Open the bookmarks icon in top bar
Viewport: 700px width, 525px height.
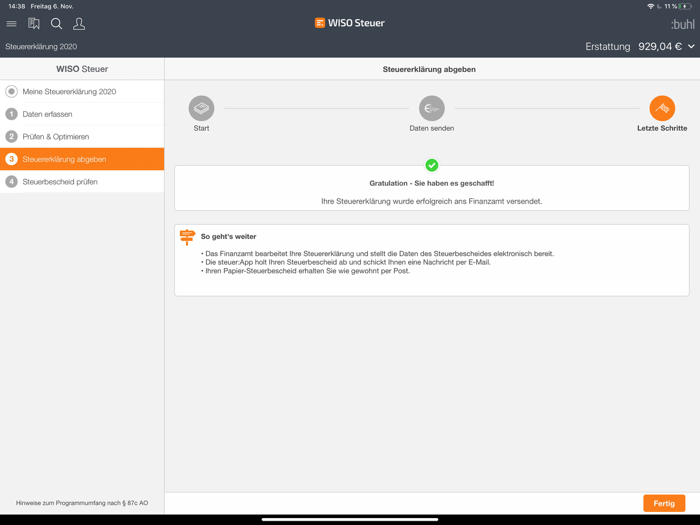pyautogui.click(x=34, y=24)
